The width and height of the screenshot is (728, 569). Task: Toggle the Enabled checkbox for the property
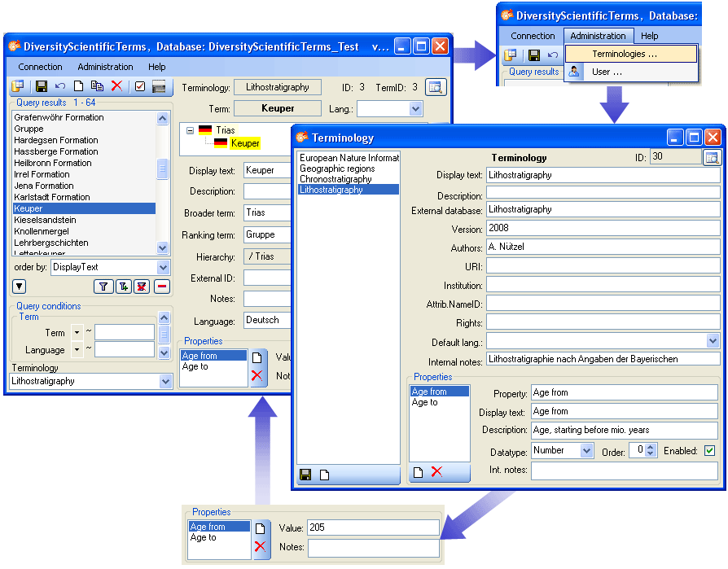click(709, 450)
